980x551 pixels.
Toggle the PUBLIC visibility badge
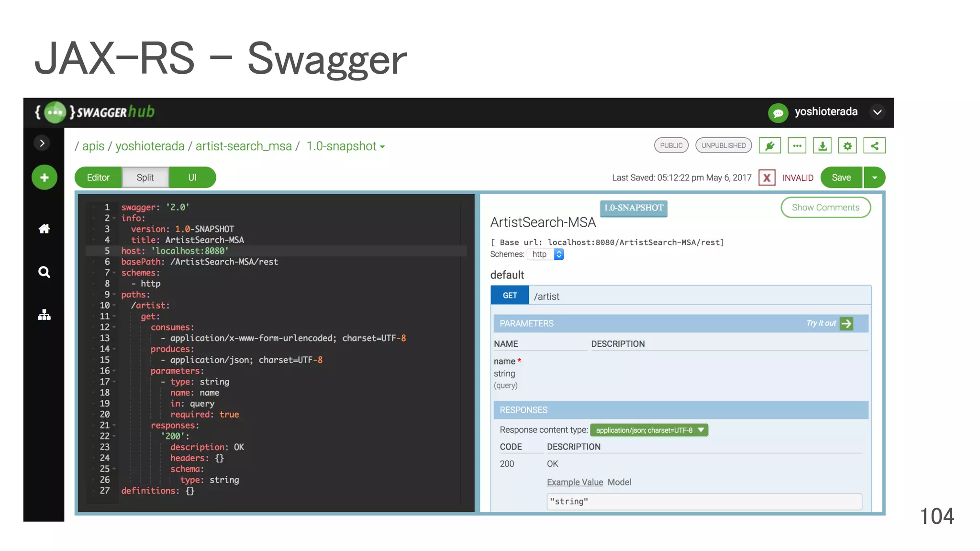671,145
